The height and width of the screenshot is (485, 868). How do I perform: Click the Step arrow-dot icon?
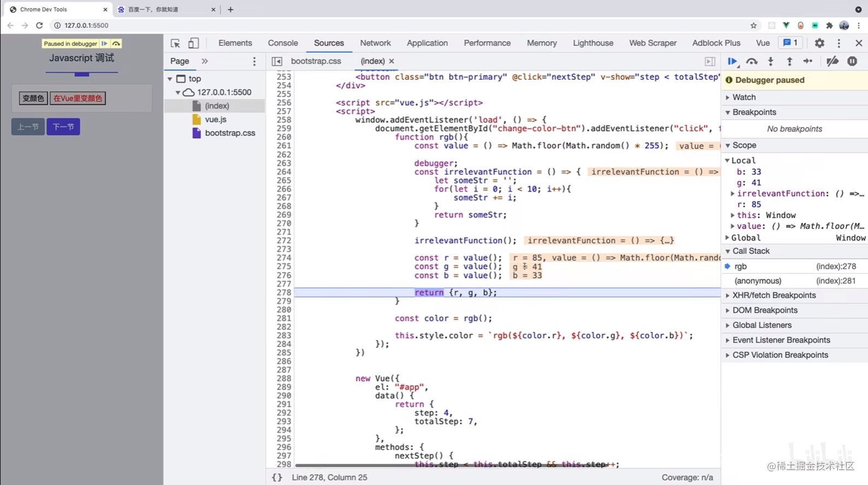pyautogui.click(x=808, y=61)
